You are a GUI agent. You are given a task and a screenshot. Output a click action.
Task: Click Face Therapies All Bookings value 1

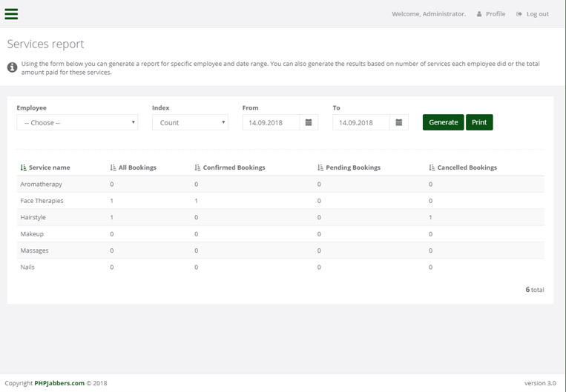coord(111,201)
